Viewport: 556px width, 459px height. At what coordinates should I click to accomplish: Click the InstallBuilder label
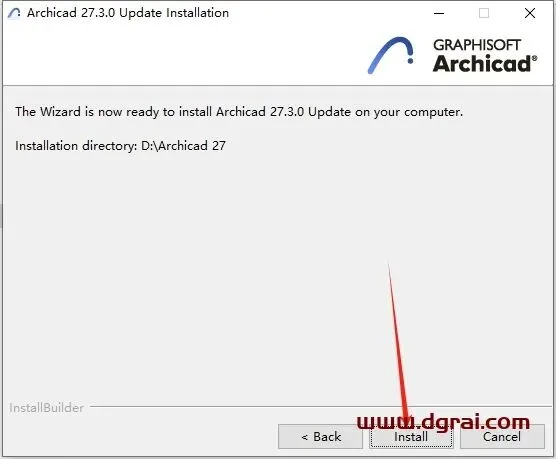coord(46,408)
